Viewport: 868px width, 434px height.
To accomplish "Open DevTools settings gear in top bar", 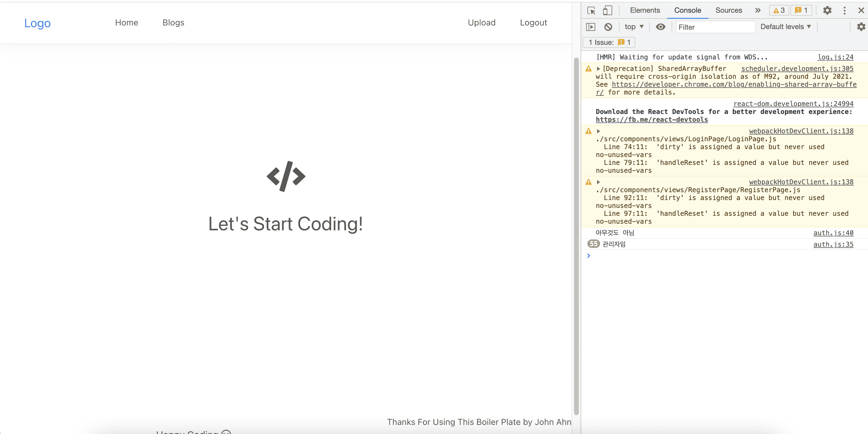I will tap(827, 10).
